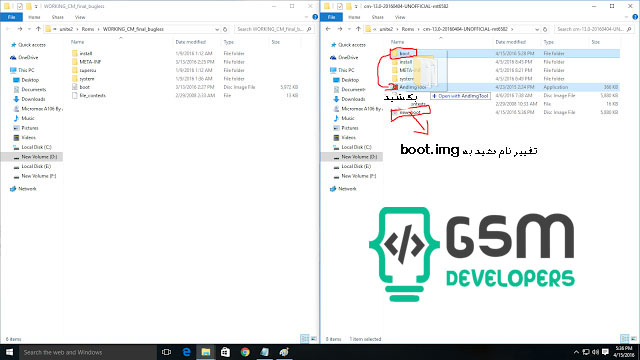The width and height of the screenshot is (640, 360).
Task: Click Search the web and Windows box
Action: click(x=88, y=352)
